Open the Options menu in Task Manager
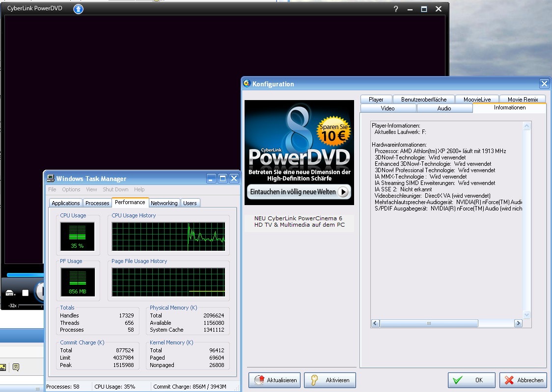Screen dimensions: 552x392 (x=71, y=189)
